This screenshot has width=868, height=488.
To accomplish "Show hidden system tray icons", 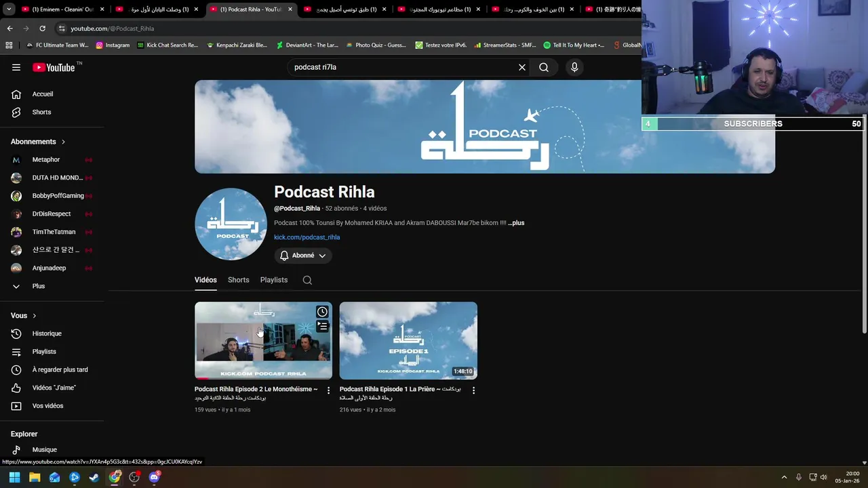I will pyautogui.click(x=784, y=477).
